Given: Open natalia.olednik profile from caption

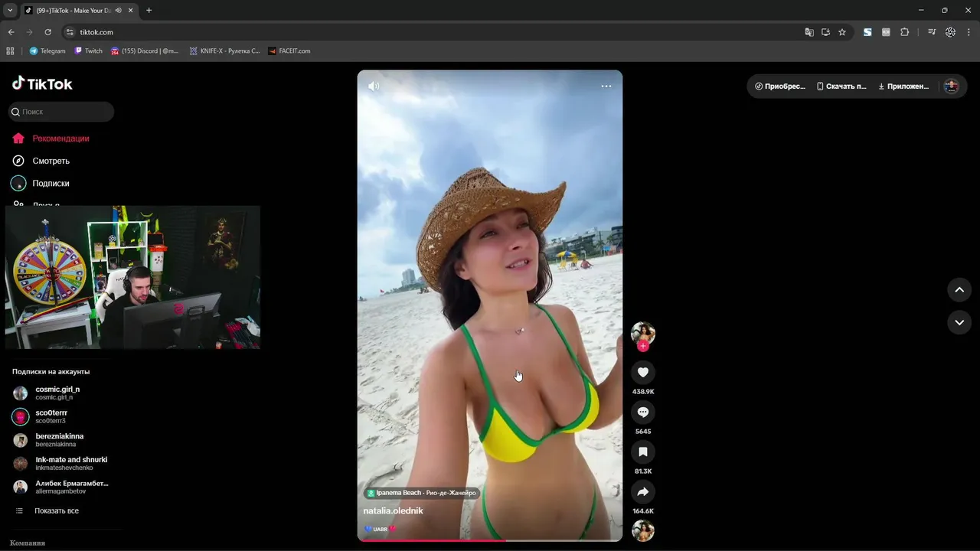Looking at the screenshot, I should point(393,510).
